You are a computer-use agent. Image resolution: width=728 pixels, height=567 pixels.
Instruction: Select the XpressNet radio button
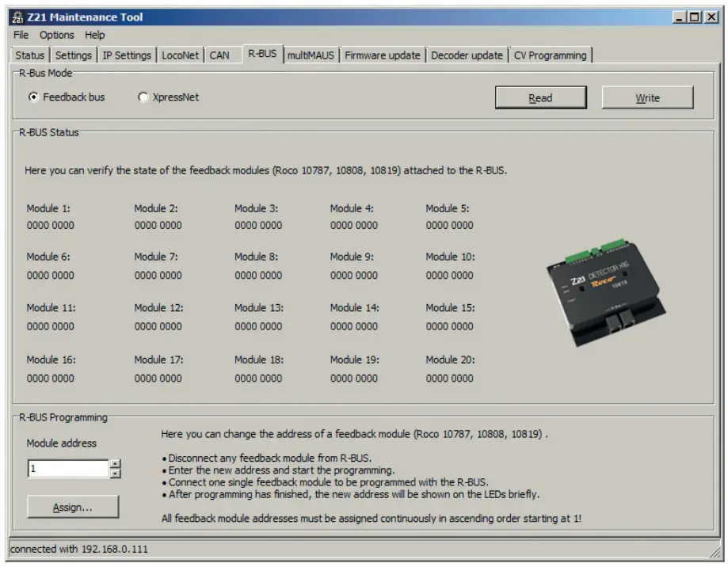point(143,96)
